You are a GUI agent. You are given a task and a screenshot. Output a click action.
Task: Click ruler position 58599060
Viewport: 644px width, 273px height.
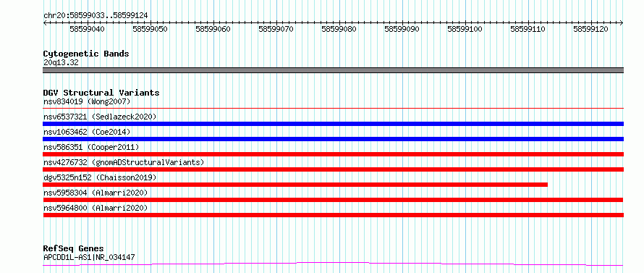tap(213, 29)
